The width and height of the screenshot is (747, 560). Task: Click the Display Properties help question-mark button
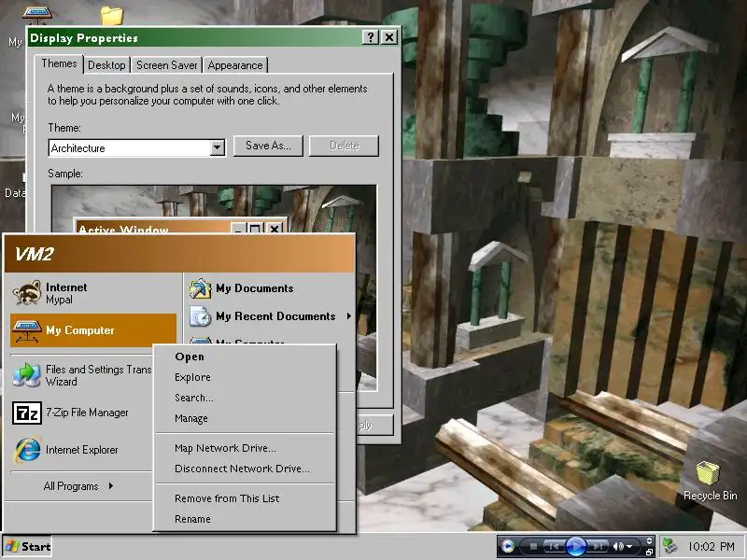point(371,37)
